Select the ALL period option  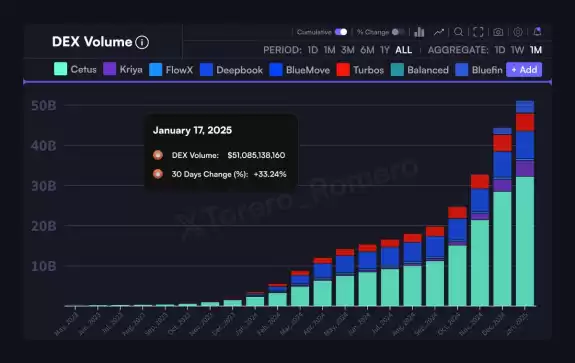(404, 50)
